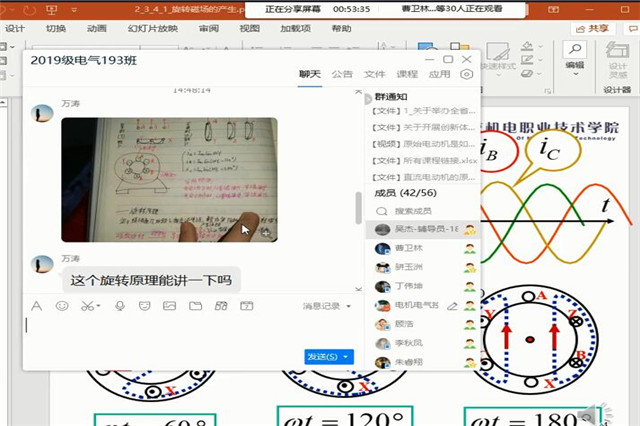The width and height of the screenshot is (640, 426).
Task: Open the 视图 ribbon tab in PowerPoint
Action: coord(249,29)
